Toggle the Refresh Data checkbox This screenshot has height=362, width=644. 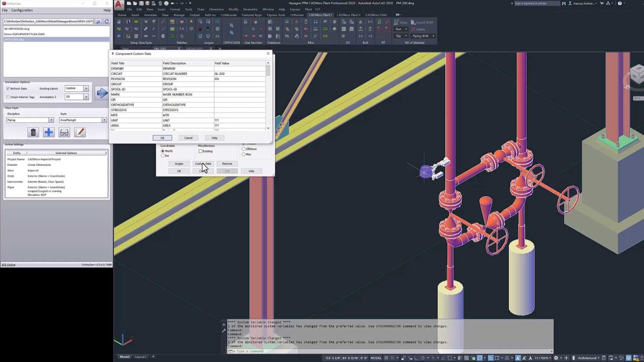(x=8, y=88)
